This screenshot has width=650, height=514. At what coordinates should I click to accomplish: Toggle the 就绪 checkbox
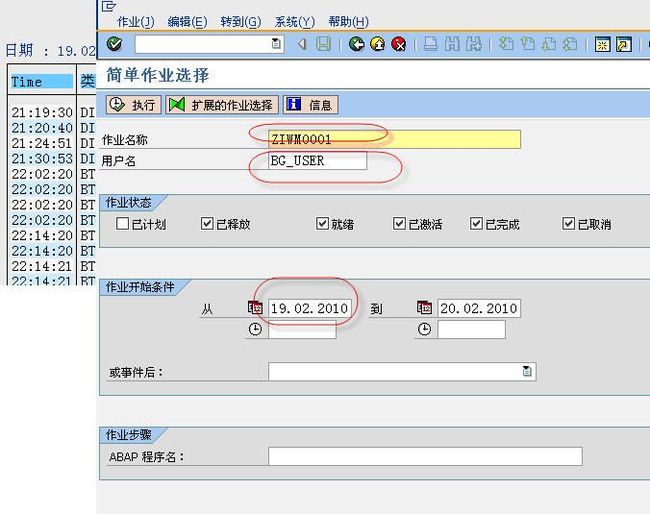pos(322,224)
